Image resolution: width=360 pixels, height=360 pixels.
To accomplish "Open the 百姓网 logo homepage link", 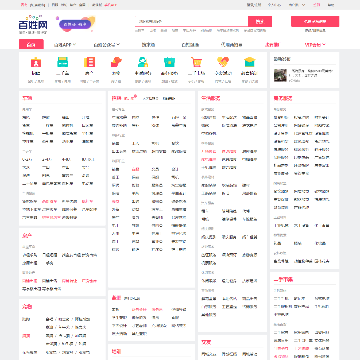I will (x=33, y=24).
